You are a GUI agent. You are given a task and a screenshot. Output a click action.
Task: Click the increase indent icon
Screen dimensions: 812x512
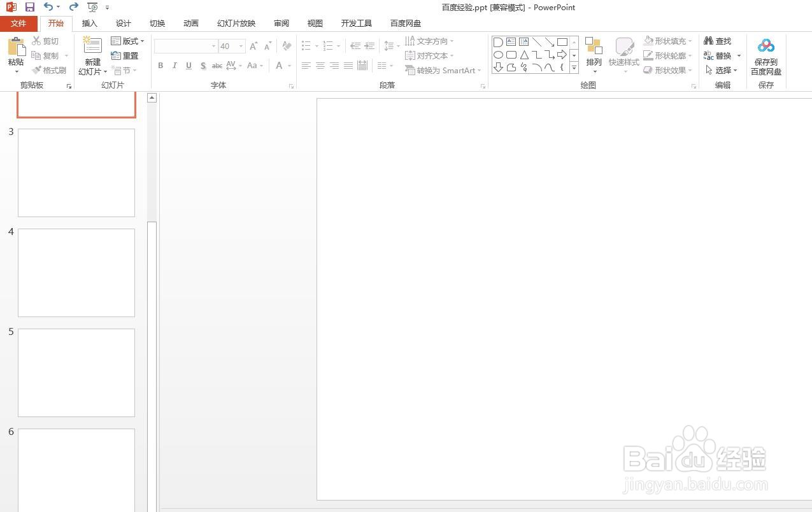(x=369, y=46)
